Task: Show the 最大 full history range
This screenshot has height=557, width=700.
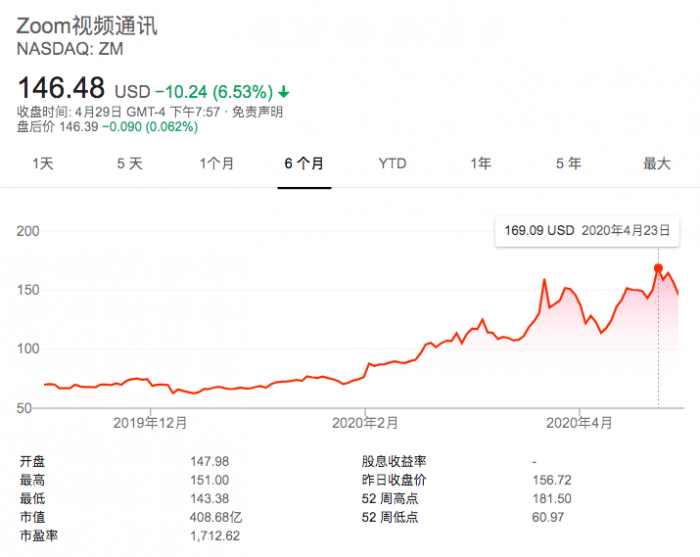Action: pos(656,164)
